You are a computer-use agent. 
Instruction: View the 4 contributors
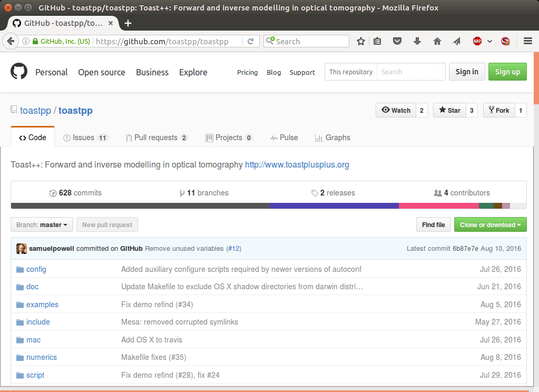[462, 193]
